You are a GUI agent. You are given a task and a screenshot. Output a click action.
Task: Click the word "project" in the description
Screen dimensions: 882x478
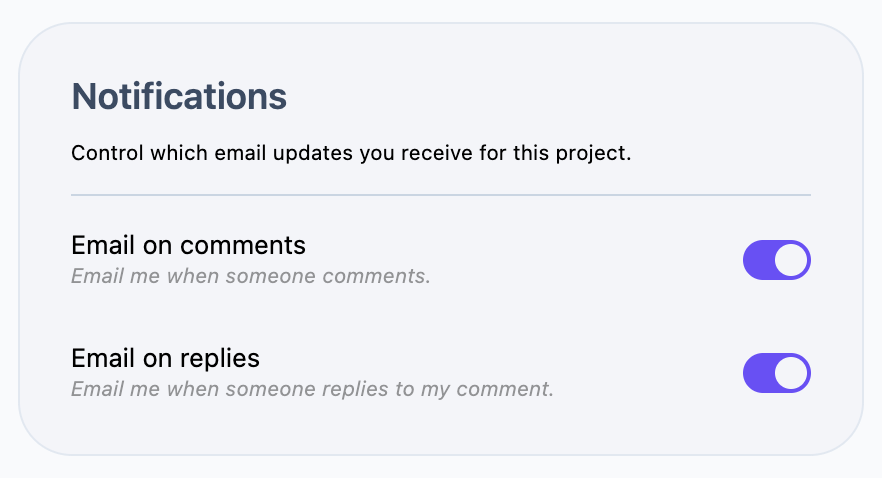pyautogui.click(x=596, y=155)
